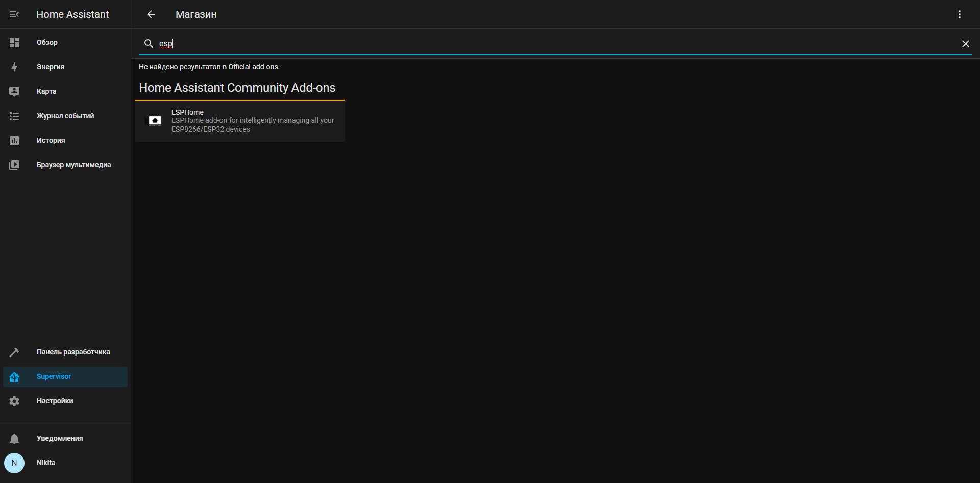The width and height of the screenshot is (980, 483).
Task: Click the Settings gear icon
Action: pyautogui.click(x=14, y=401)
